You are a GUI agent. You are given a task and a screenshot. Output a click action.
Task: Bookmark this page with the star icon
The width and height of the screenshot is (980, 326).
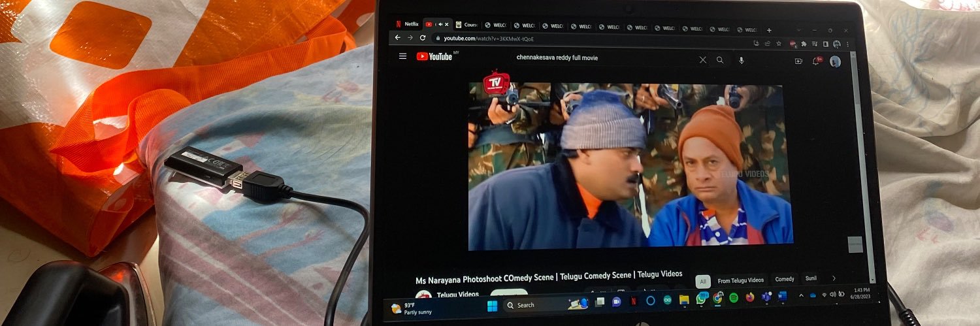(x=779, y=44)
